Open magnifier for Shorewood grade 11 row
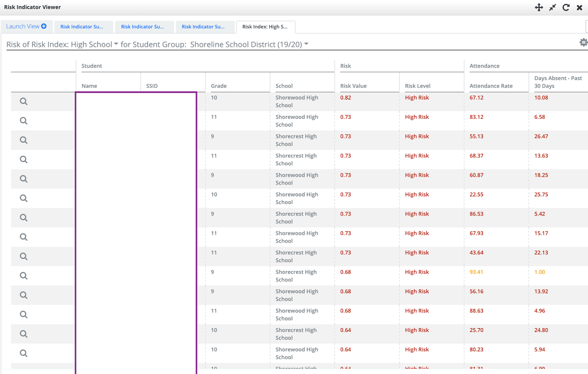The height and width of the screenshot is (374, 588). (23, 120)
